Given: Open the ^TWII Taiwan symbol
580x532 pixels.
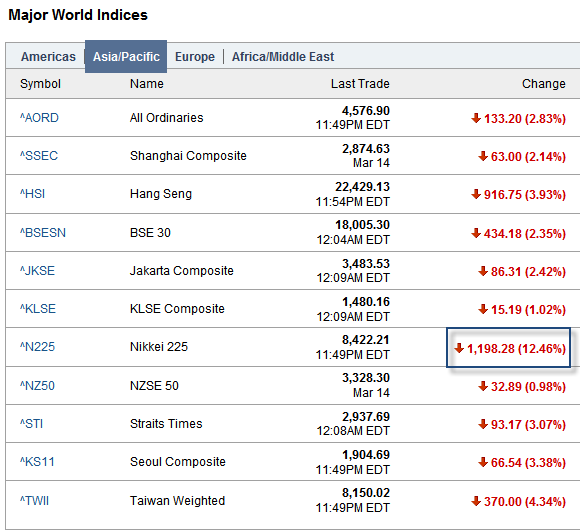Looking at the screenshot, I should pyautogui.click(x=34, y=501).
